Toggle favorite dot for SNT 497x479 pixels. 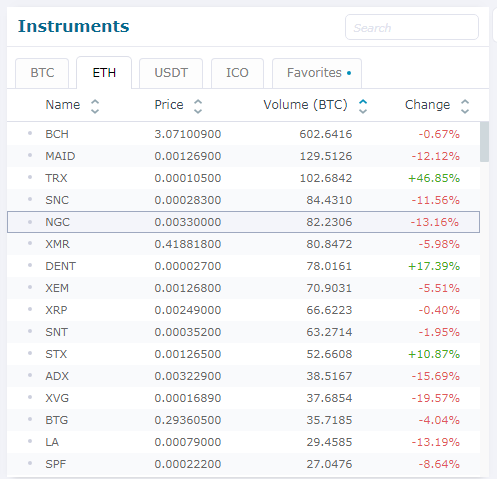point(30,331)
